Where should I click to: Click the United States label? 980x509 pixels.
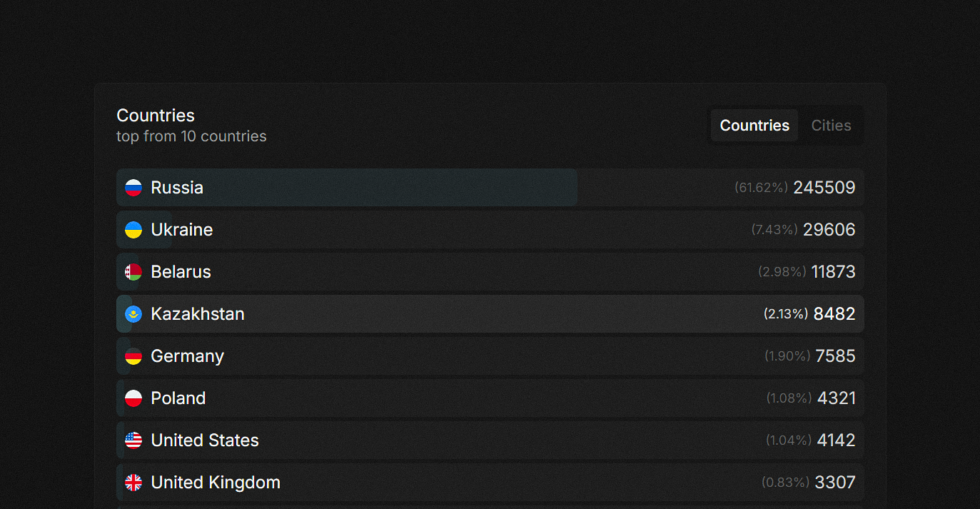(x=205, y=440)
